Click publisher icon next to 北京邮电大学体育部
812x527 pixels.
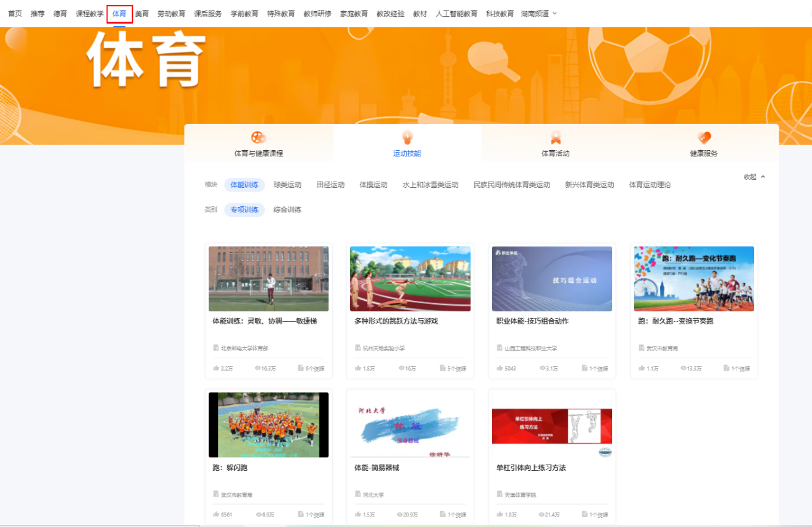[216, 348]
